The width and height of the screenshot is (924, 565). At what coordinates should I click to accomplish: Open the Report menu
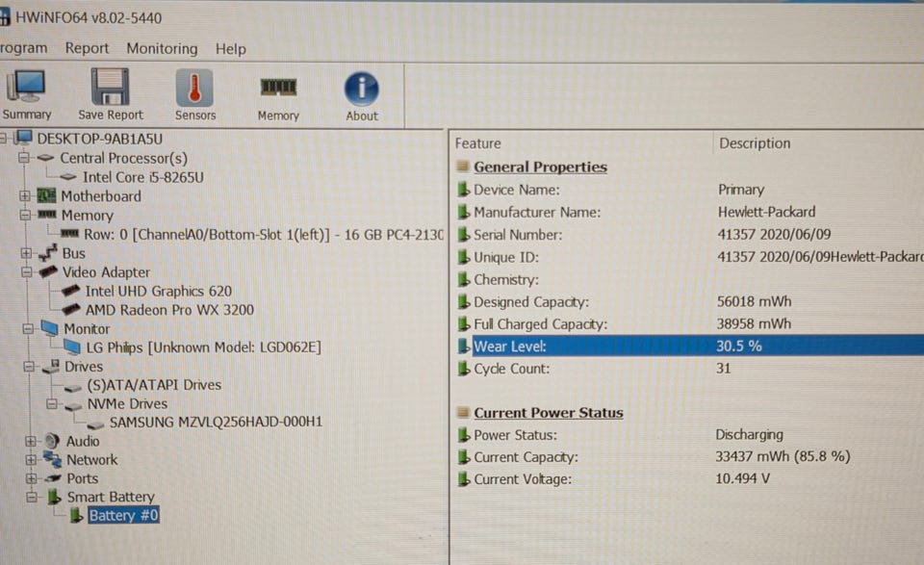coord(87,48)
